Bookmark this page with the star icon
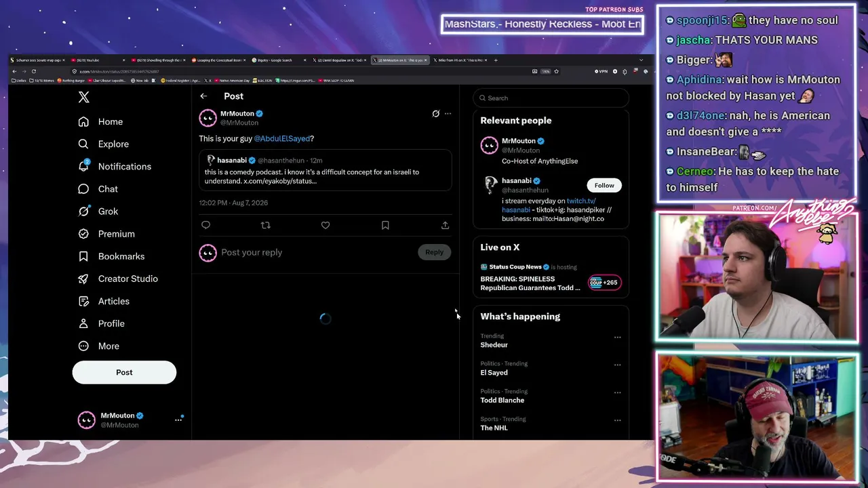The height and width of the screenshot is (488, 868). pyautogui.click(x=556, y=71)
